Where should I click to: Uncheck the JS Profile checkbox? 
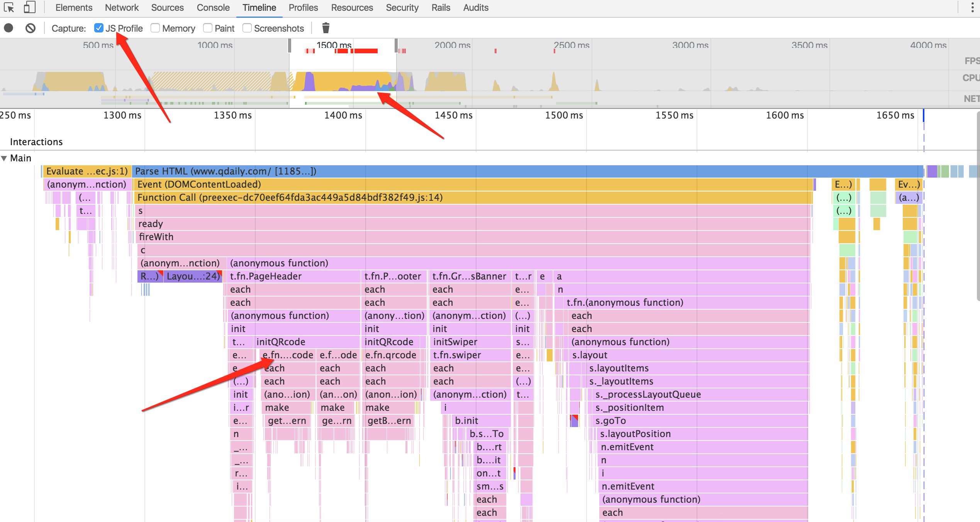(98, 28)
